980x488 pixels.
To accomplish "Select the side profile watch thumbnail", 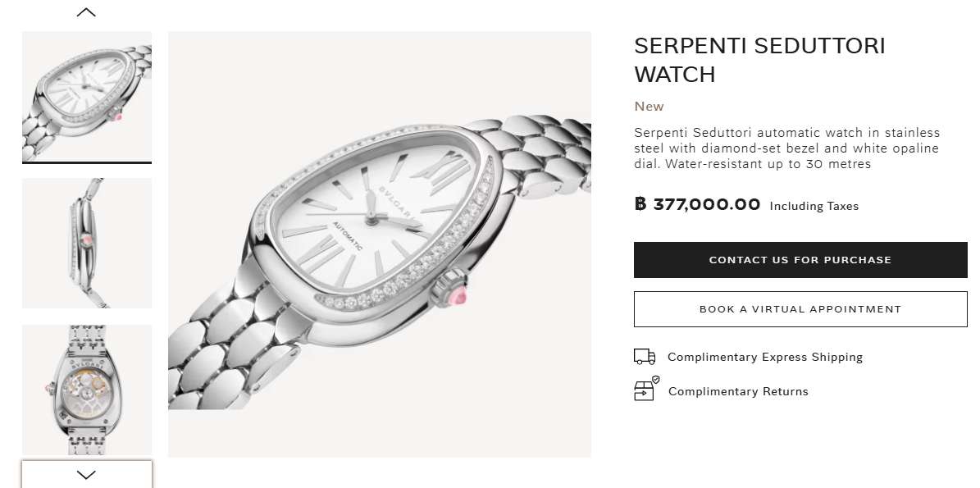I will (86, 243).
